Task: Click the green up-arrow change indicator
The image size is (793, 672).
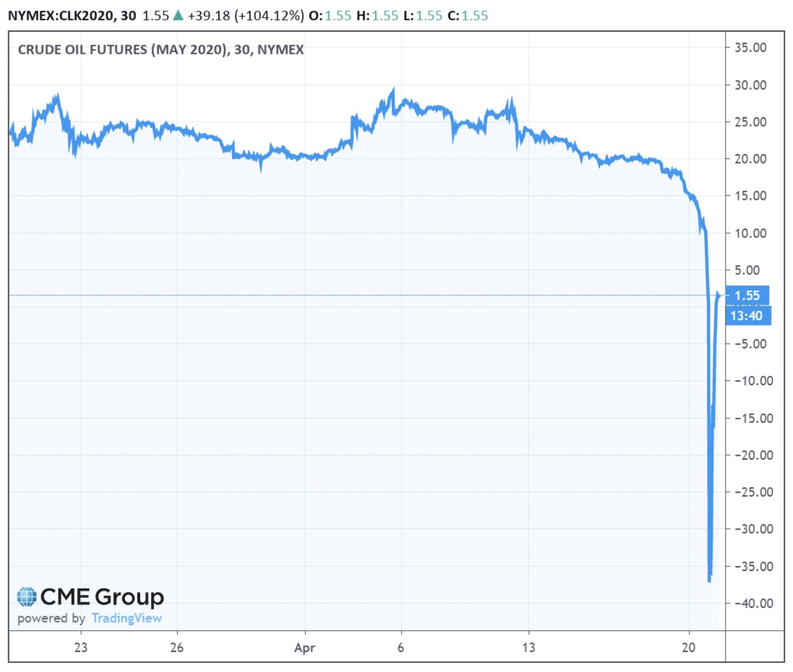Action: 178,16
